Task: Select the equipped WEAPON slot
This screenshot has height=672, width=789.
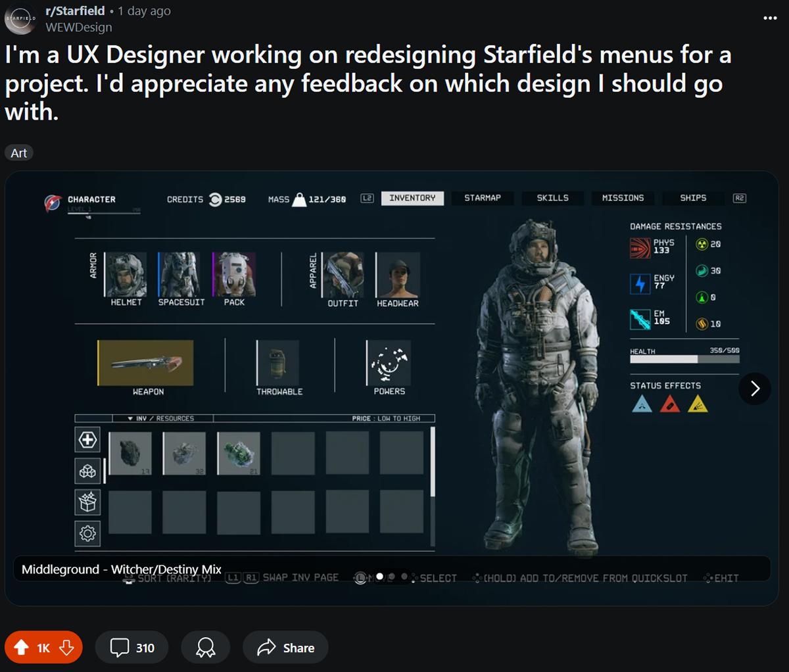Action: click(x=145, y=363)
